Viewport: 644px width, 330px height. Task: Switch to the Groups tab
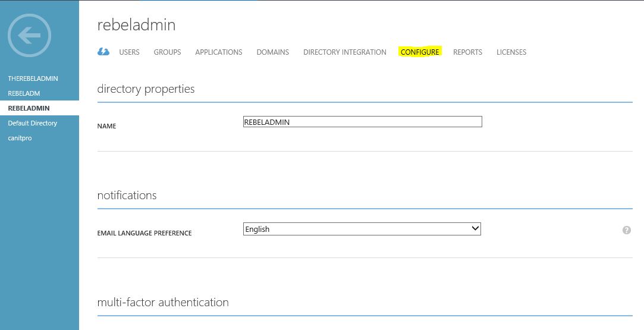pos(167,52)
